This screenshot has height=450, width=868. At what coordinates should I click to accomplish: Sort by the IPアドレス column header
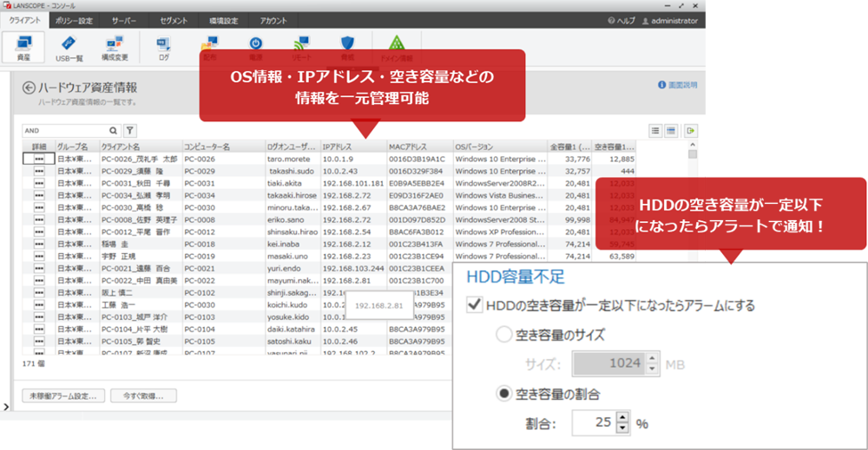coord(353,147)
